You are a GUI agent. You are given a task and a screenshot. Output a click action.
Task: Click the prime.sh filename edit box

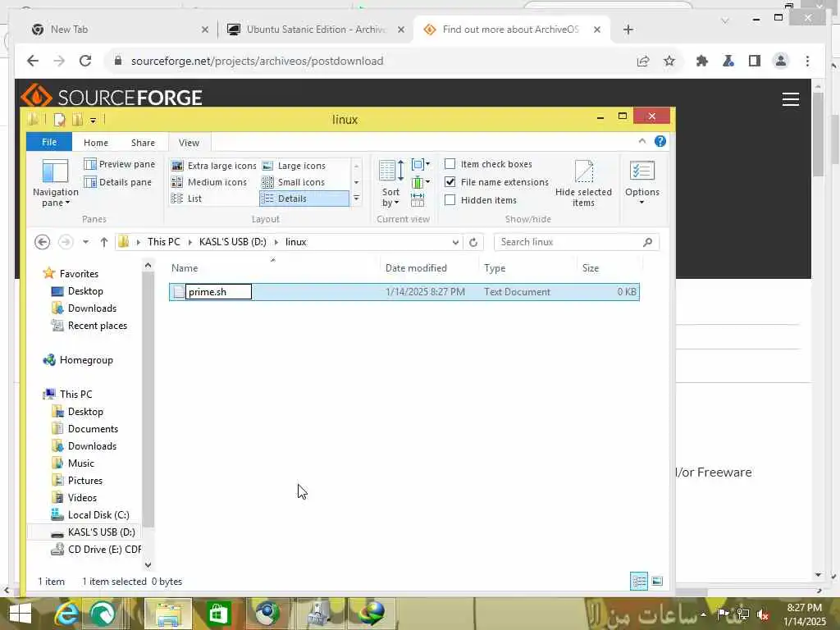pyautogui.click(x=218, y=292)
